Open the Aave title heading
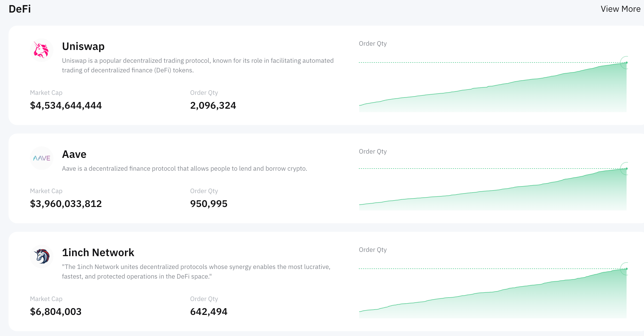The image size is (644, 336). pyautogui.click(x=74, y=154)
